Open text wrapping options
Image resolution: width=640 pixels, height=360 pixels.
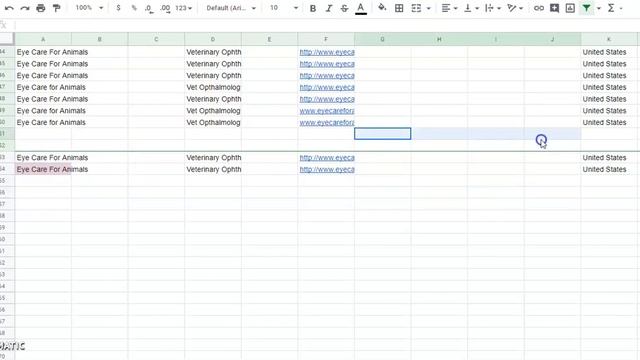[x=493, y=8]
